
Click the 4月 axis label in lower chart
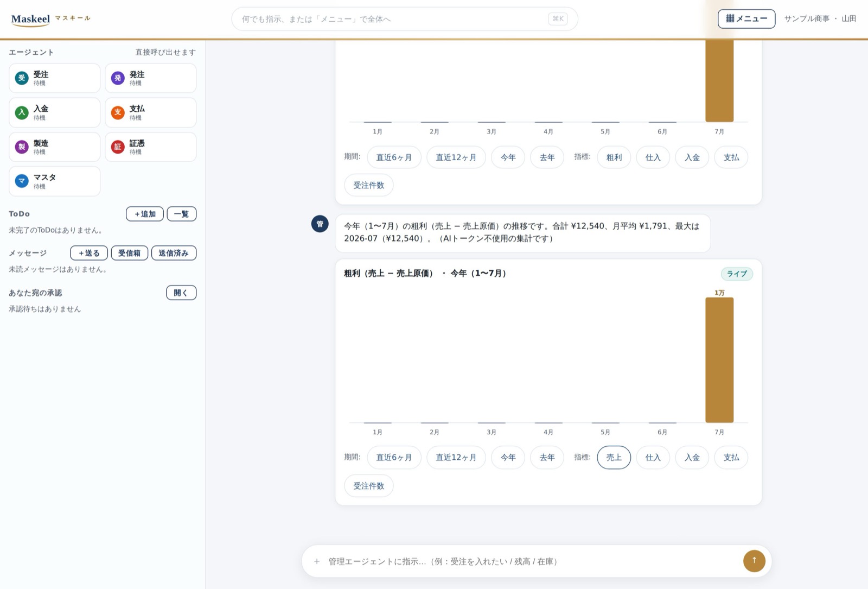click(x=548, y=432)
